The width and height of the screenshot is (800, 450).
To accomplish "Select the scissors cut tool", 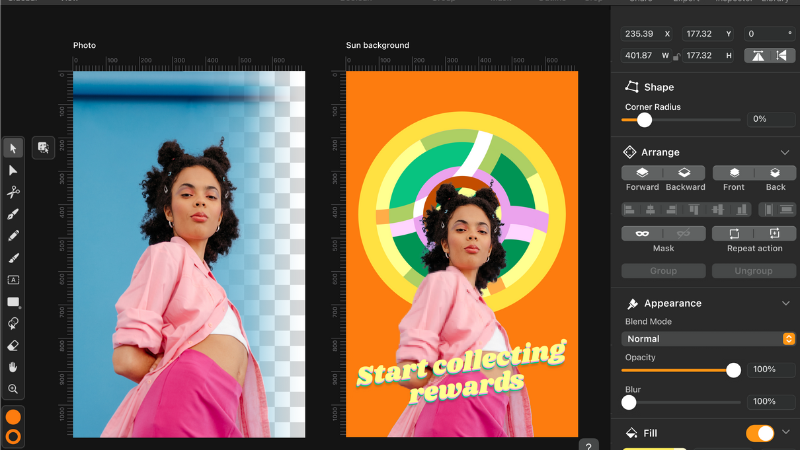I will point(14,192).
